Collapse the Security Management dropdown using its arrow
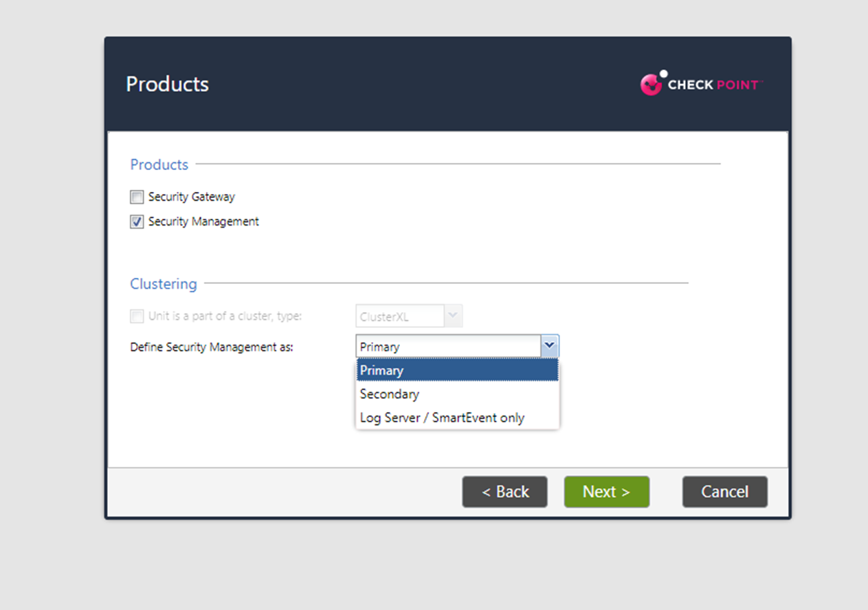This screenshot has height=610, width=868. pos(549,347)
